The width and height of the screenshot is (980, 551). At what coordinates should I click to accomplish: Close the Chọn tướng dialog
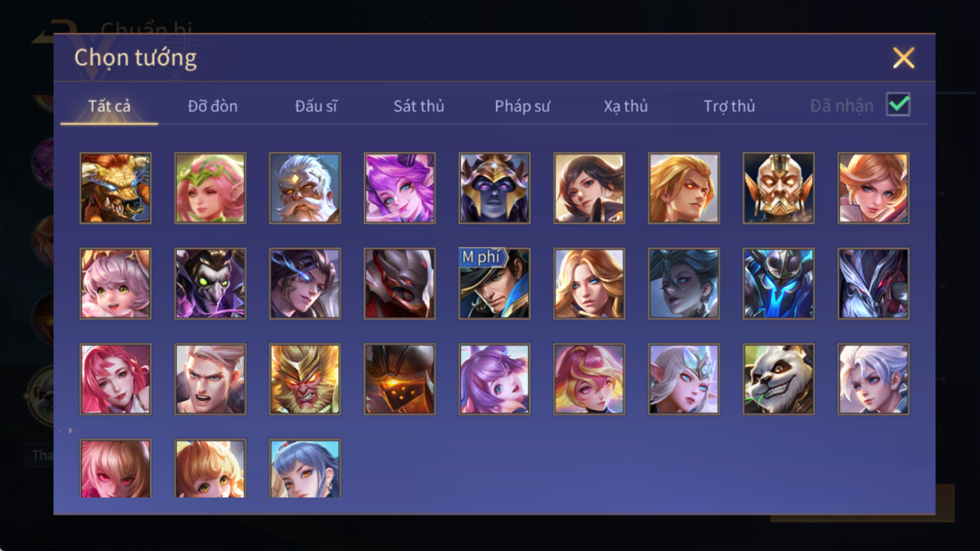(x=903, y=58)
